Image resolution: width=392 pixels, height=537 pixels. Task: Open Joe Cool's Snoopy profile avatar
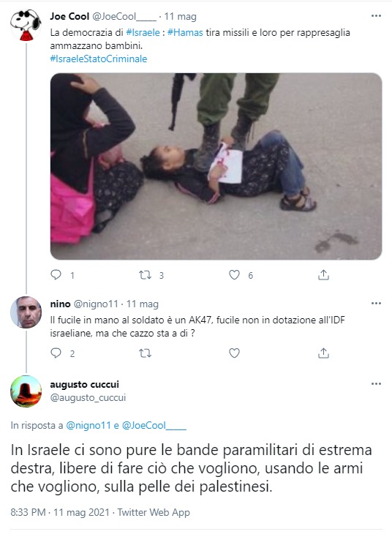point(26,26)
